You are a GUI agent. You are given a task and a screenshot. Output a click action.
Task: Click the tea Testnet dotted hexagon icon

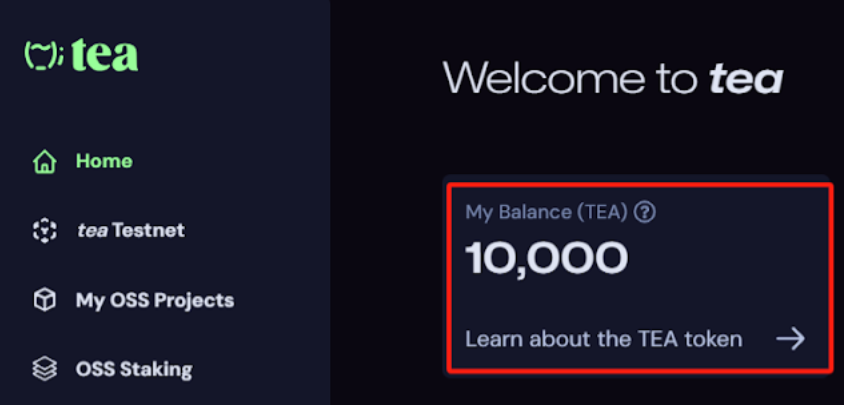pyautogui.click(x=44, y=231)
